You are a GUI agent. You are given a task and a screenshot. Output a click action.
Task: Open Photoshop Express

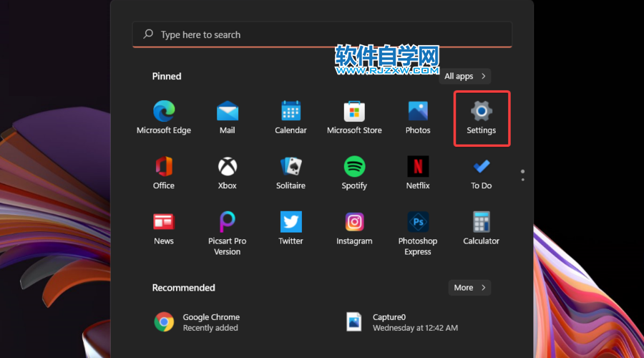(x=418, y=233)
